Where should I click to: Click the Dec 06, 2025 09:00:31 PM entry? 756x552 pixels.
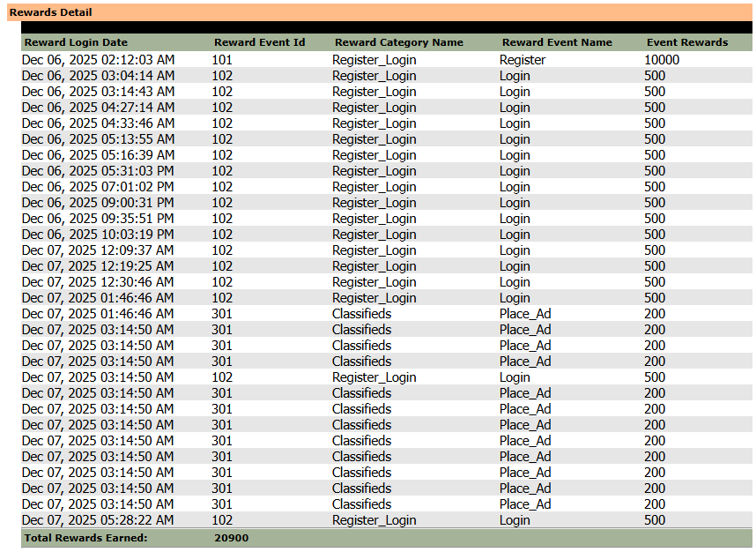pyautogui.click(x=98, y=203)
